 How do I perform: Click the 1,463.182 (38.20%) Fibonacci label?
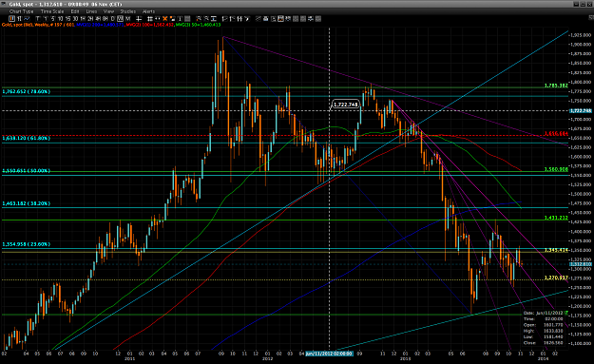(27, 203)
